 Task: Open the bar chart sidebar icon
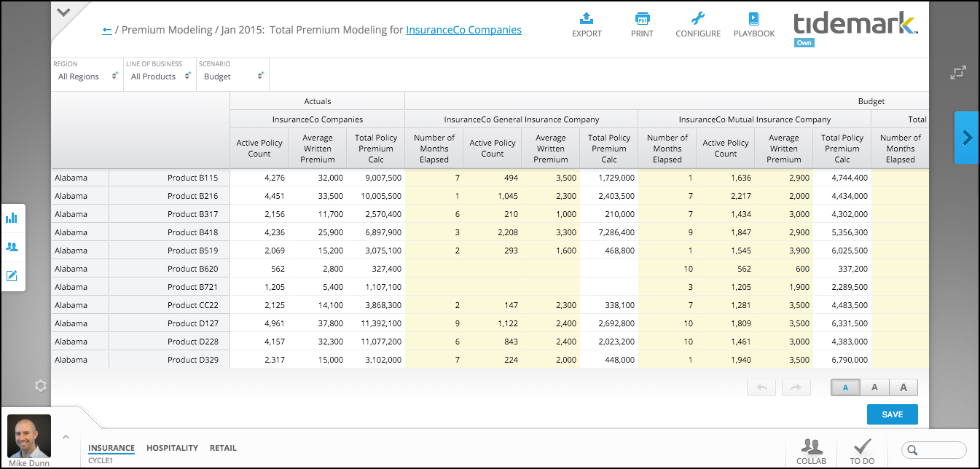click(12, 218)
